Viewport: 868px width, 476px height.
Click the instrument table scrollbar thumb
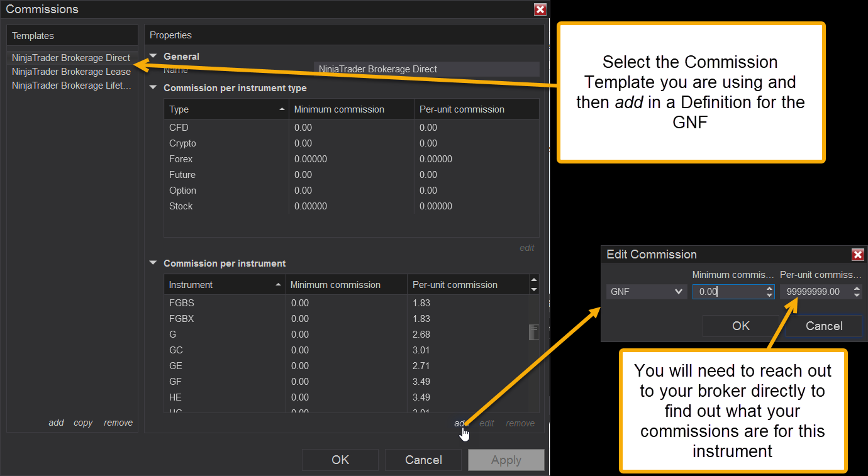coord(534,331)
